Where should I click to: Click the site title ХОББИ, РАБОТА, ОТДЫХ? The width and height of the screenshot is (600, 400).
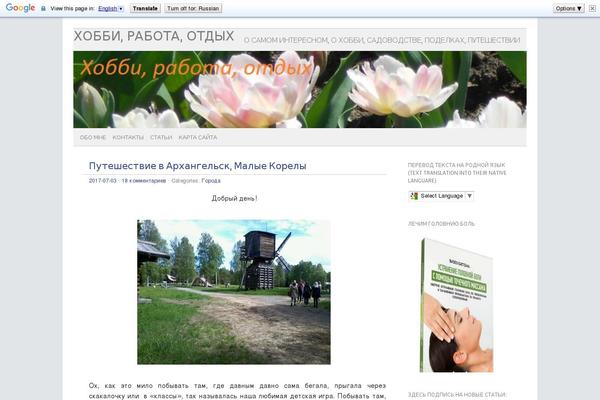point(154,36)
